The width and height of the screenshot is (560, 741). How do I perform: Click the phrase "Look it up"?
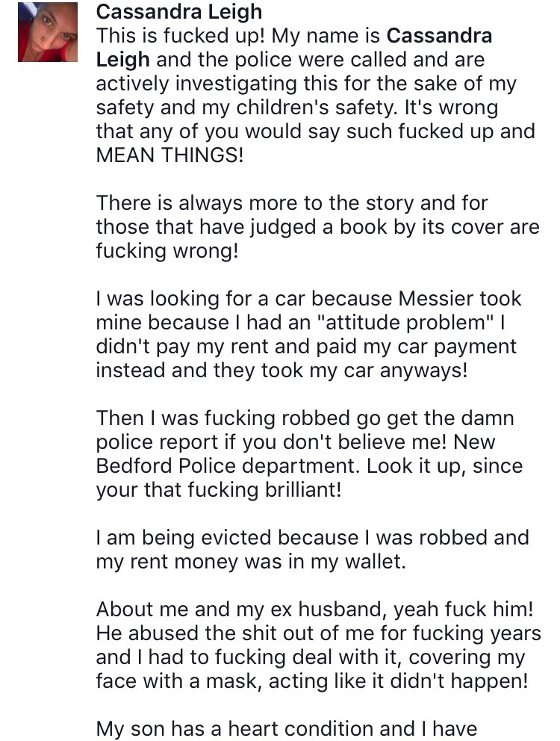click(425, 465)
